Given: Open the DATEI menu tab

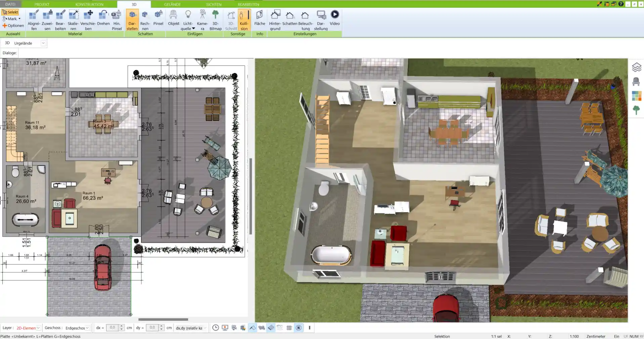Looking at the screenshot, I should (x=10, y=4).
